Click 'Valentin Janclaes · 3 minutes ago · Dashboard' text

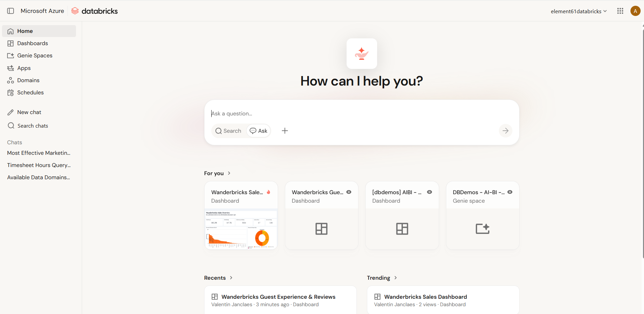coord(265,304)
